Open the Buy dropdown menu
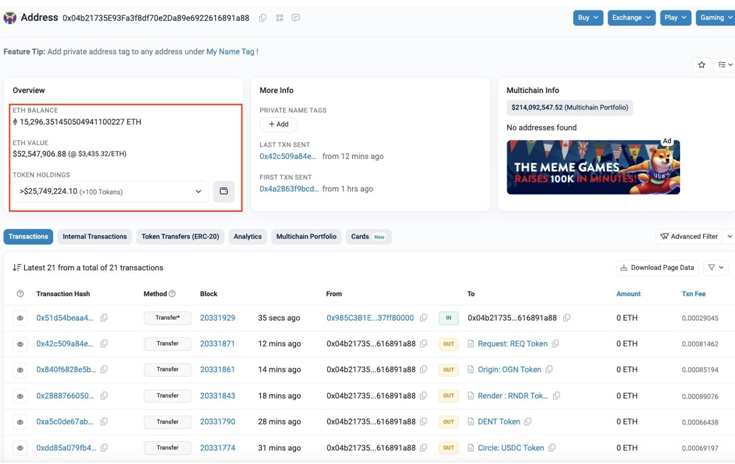 (x=588, y=17)
